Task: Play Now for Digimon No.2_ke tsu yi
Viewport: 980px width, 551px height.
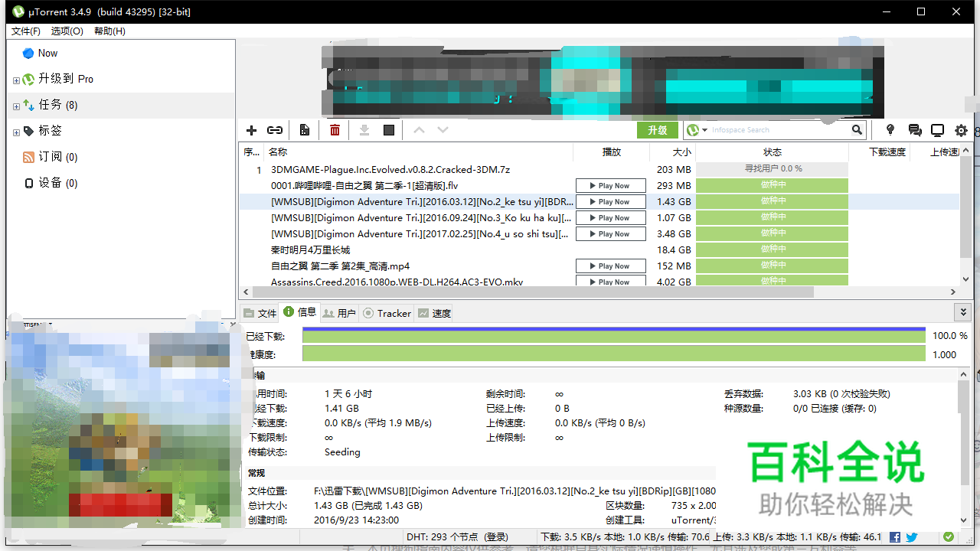Action: [x=611, y=202]
